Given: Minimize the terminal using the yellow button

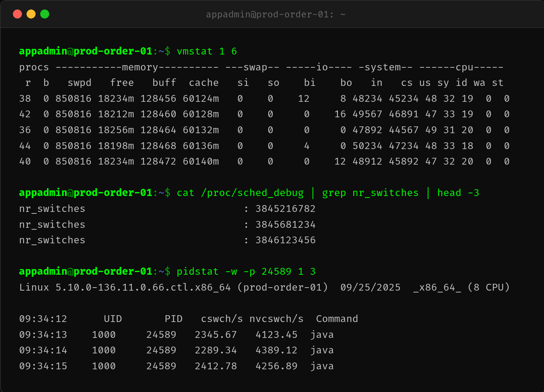Looking at the screenshot, I should 31,14.
